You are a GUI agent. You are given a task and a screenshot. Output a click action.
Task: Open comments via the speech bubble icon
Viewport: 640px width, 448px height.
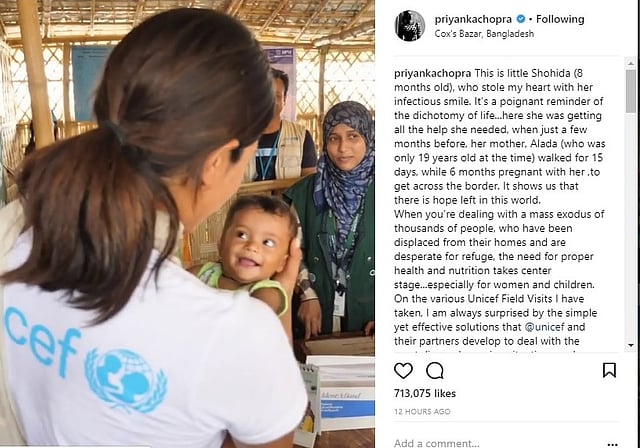coord(435,370)
